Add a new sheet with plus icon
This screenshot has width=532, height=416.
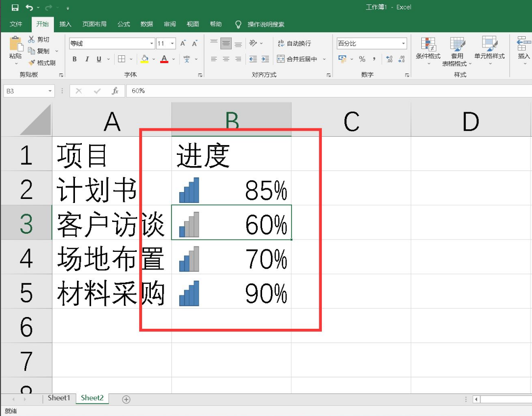pos(126,399)
